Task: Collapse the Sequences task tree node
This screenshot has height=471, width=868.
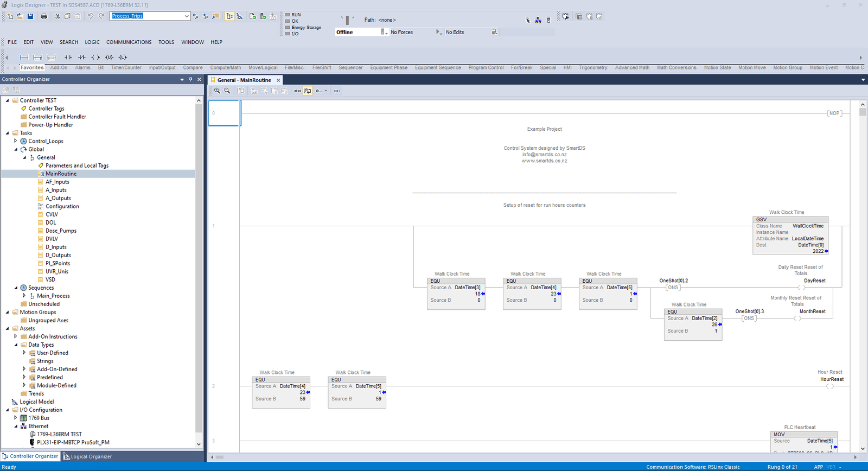Action: click(16, 288)
